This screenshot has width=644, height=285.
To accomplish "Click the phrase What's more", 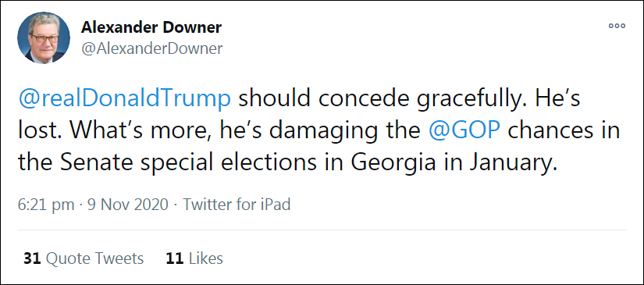I will [x=136, y=132].
